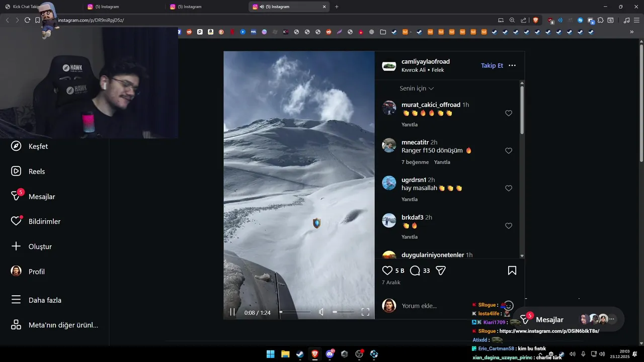The height and width of the screenshot is (362, 644).
Task: Open Discord from the taskbar
Action: [x=330, y=354]
